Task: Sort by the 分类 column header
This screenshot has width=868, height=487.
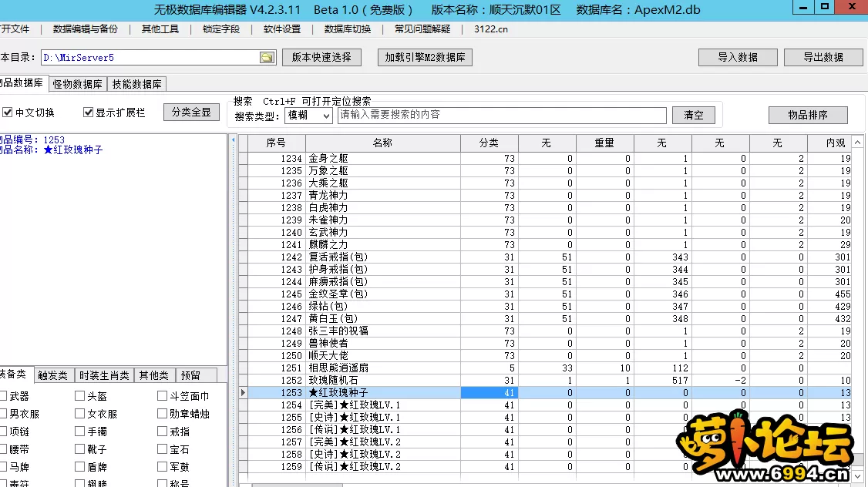Action: (x=490, y=143)
